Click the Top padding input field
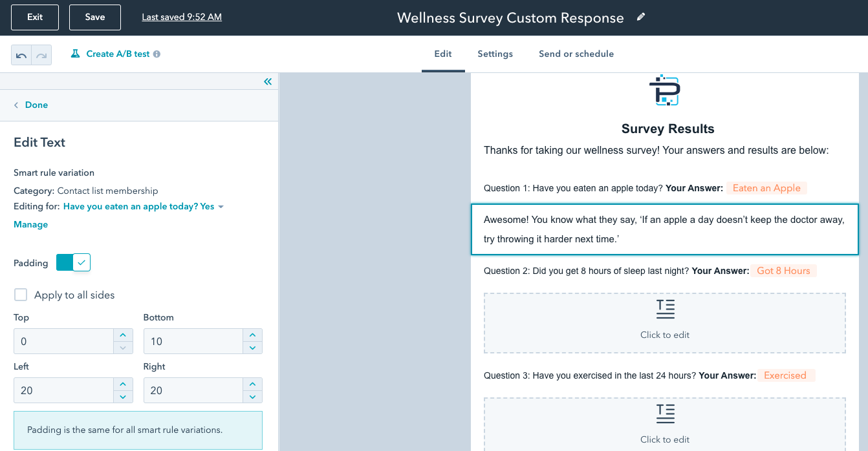The width and height of the screenshot is (868, 451). click(x=64, y=341)
